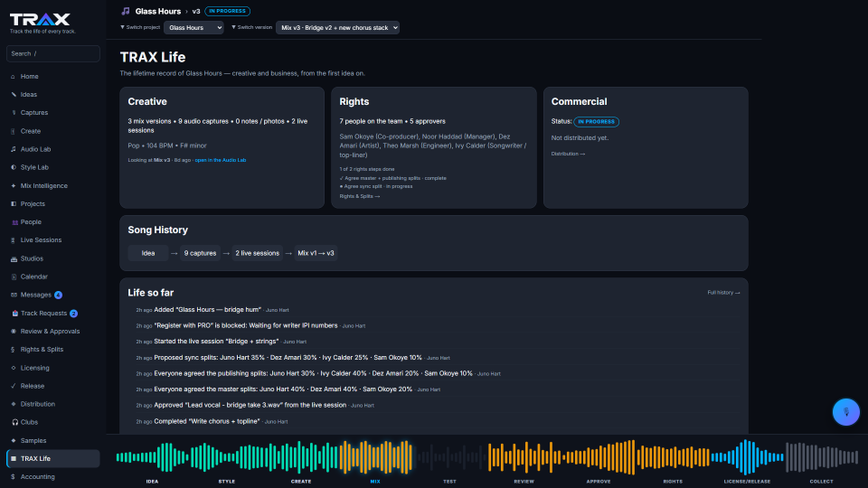Click the Release checkmark icon
Viewport: 868px width, 488px height.
point(14,386)
